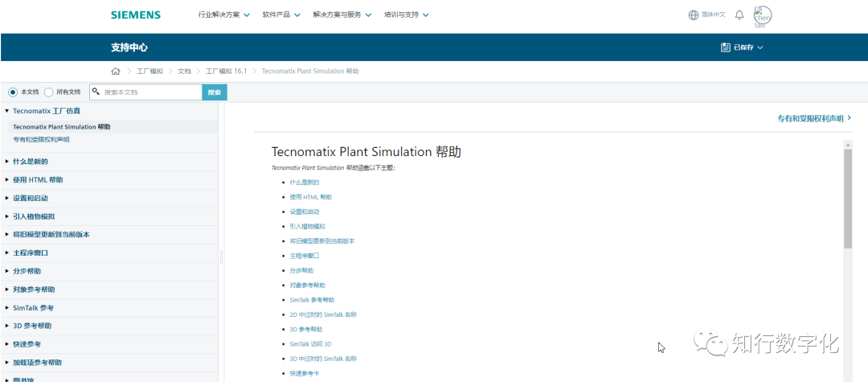Click the 支持中心 header title
Viewport: 868px width, 382px height.
pos(129,47)
